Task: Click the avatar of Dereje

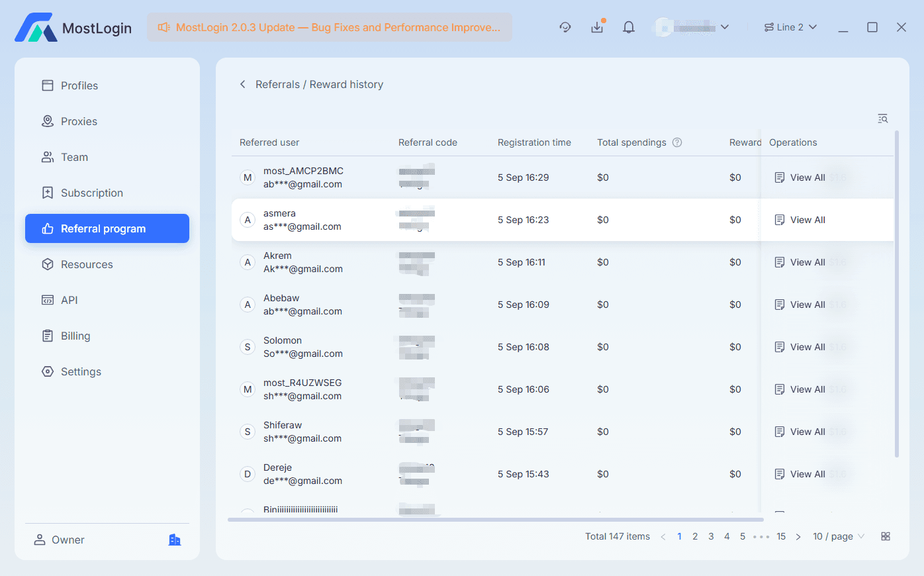Action: tap(248, 474)
